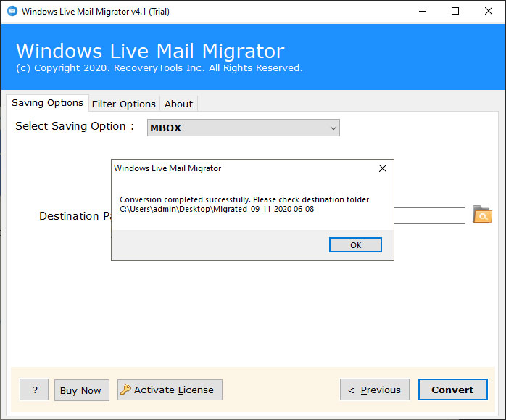Maximize the Windows Live Mail Migrator window
Image resolution: width=506 pixels, height=420 pixels.
[x=455, y=12]
